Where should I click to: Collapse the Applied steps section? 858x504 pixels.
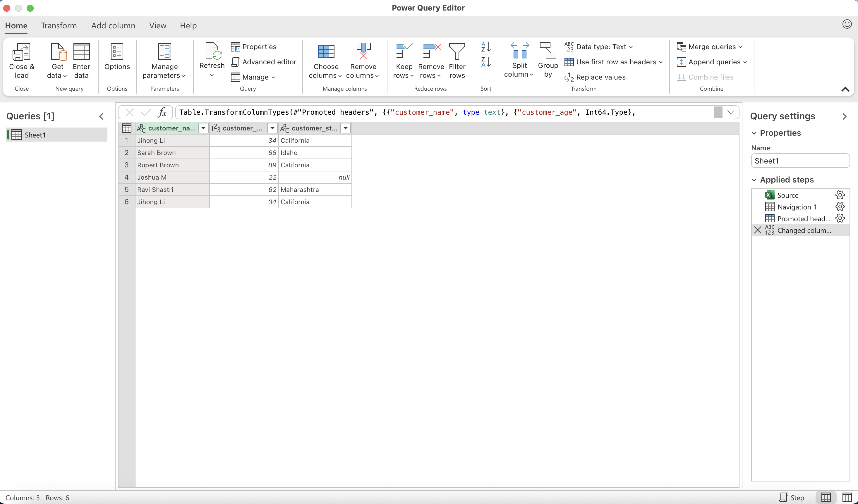754,180
